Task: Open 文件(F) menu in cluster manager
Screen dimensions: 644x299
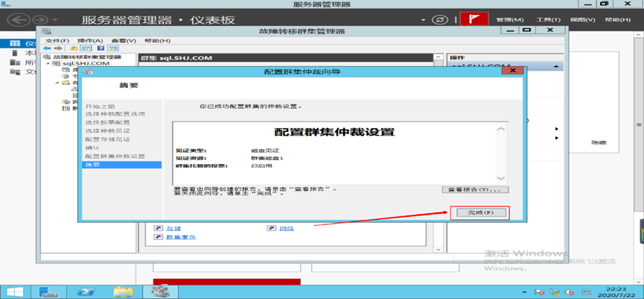Action: point(57,41)
